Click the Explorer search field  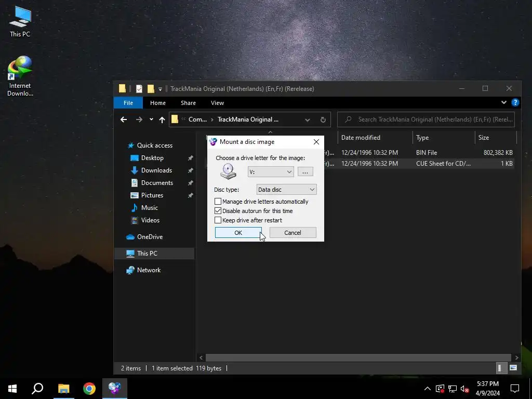426,119
